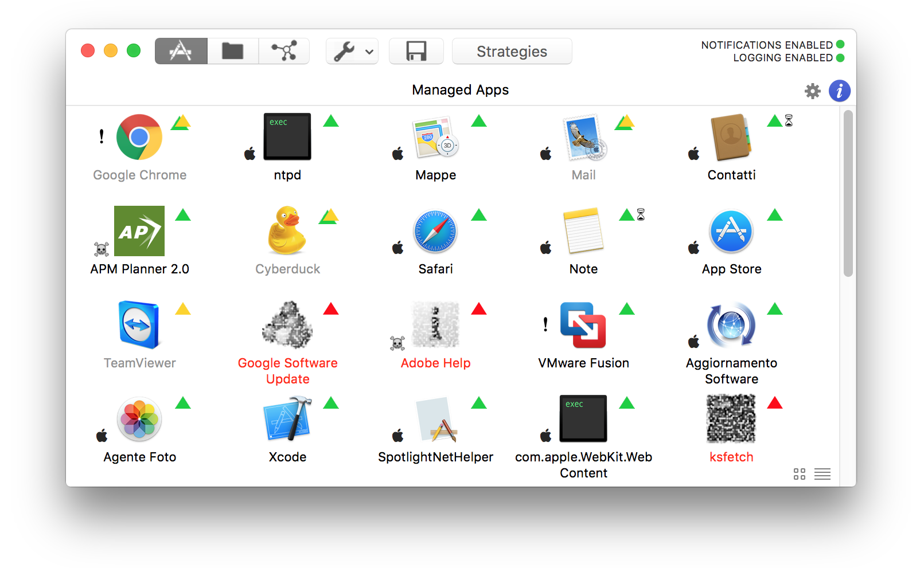Select the SpotlightNetHelper icon
The height and width of the screenshot is (568, 924).
pyautogui.click(x=437, y=420)
